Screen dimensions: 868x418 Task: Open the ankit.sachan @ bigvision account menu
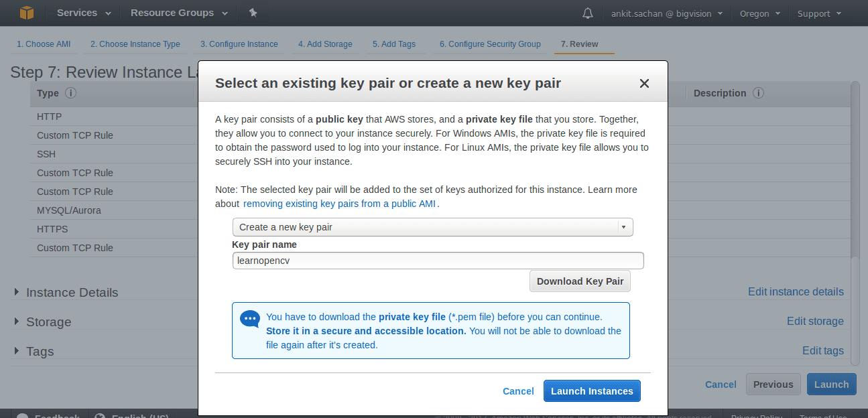point(666,13)
